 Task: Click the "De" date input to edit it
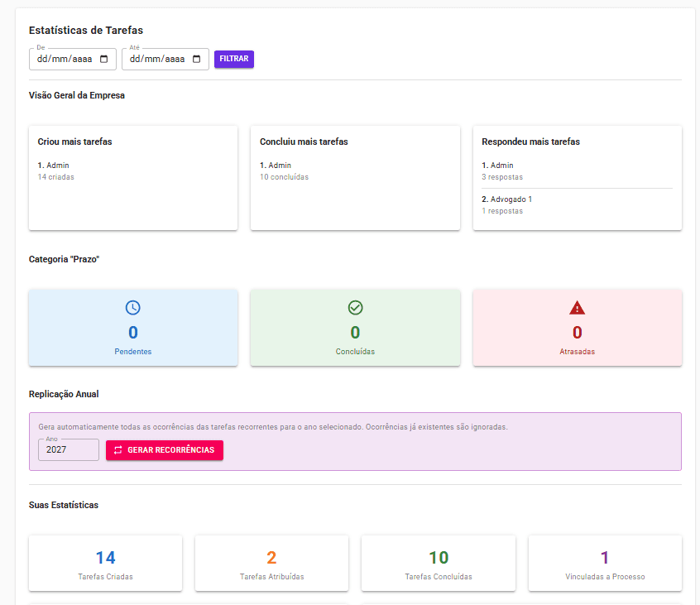[x=66, y=59]
